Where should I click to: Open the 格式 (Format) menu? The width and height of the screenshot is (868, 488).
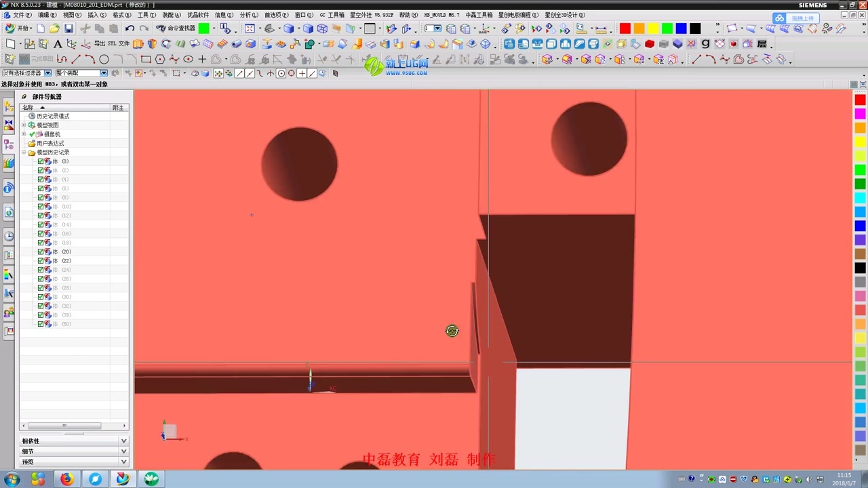[122, 15]
